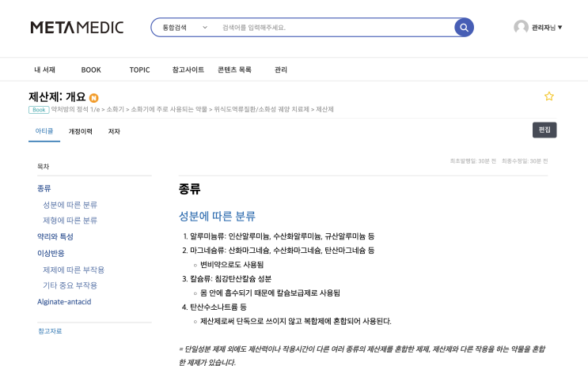Open the 참고사이트 menu

pyautogui.click(x=188, y=70)
